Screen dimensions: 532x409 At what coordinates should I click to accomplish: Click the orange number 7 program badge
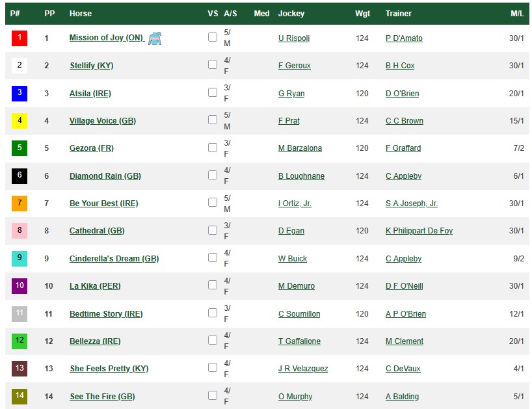tap(20, 204)
